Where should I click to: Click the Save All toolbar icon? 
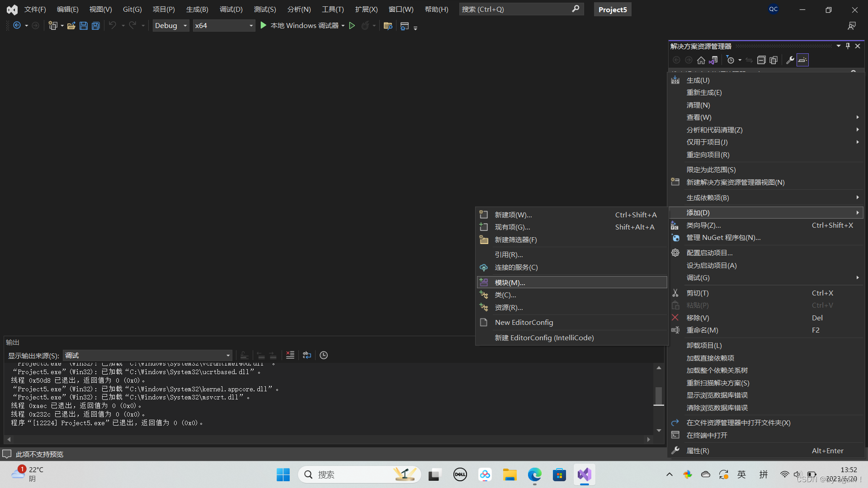point(96,26)
